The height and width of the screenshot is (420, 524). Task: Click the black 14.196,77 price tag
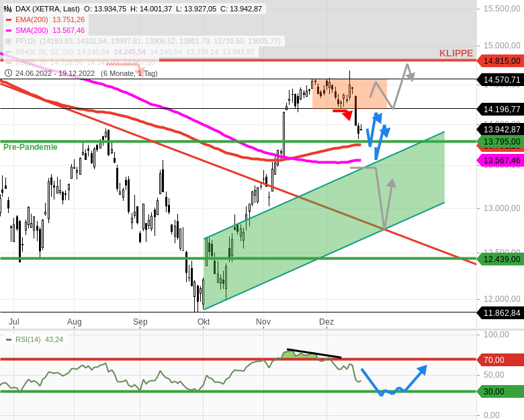(500, 109)
